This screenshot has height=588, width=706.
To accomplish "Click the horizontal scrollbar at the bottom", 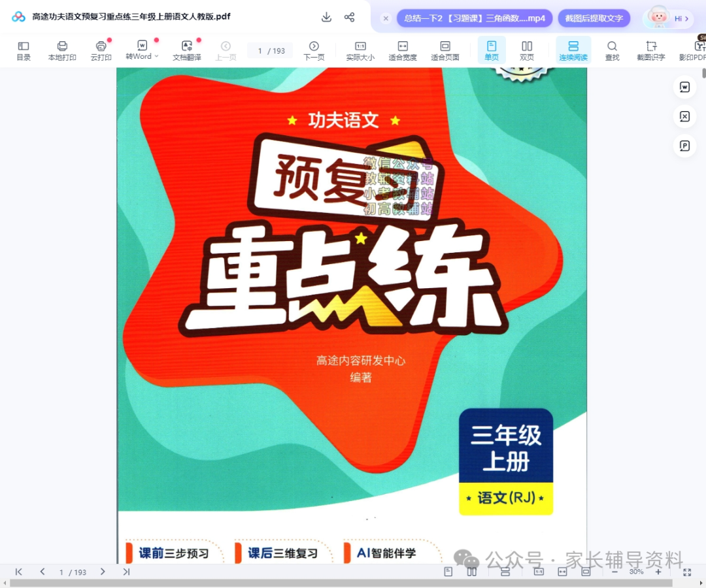I will tap(341, 583).
